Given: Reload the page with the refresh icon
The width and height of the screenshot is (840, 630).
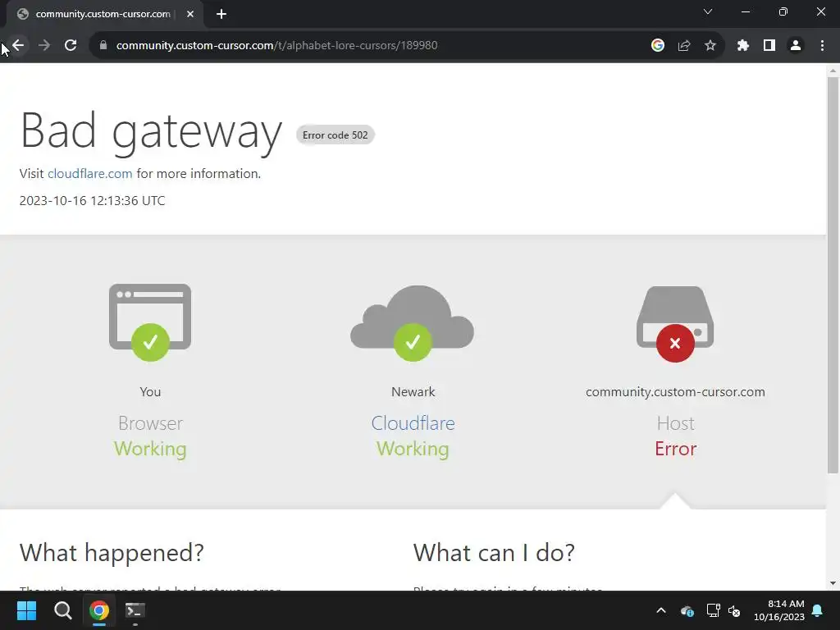Looking at the screenshot, I should tap(71, 46).
